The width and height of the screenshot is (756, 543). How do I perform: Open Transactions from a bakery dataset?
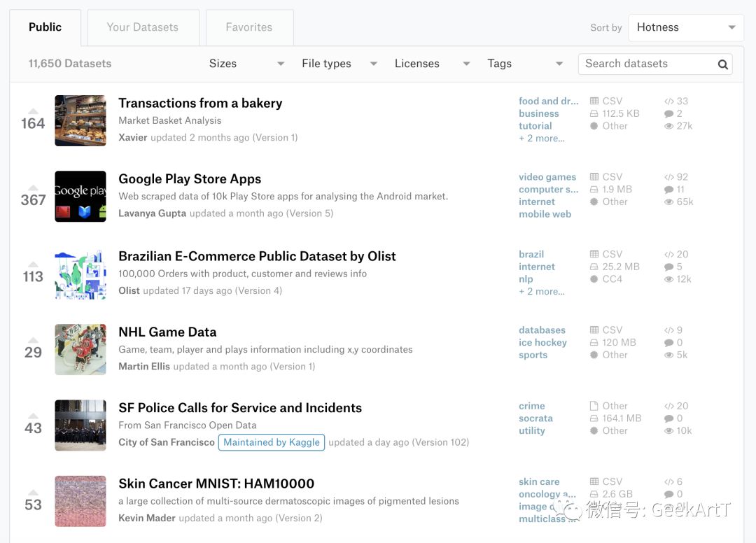tap(200, 103)
